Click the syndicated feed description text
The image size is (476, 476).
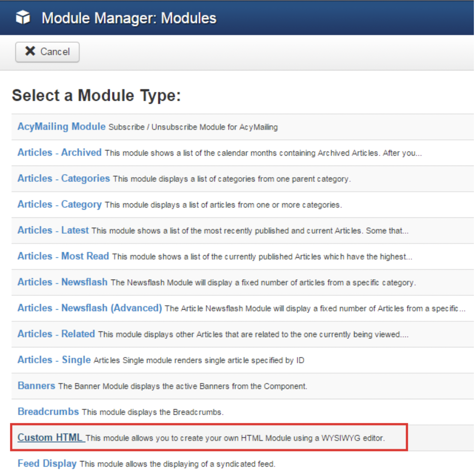177,464
